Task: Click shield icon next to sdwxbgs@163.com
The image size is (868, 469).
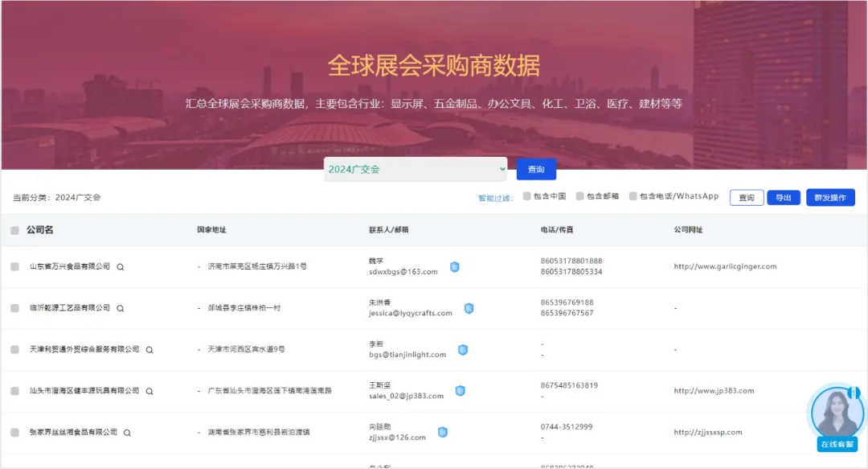Action: [454, 267]
